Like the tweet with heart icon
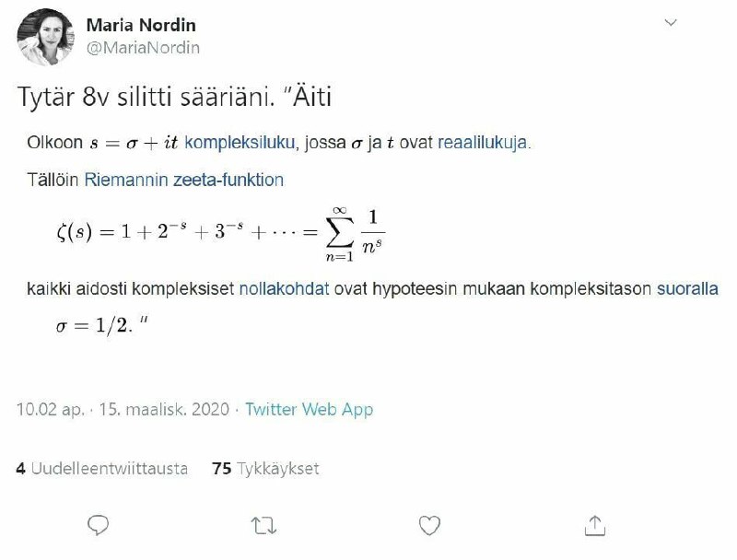This screenshot has width=737, height=560. pyautogui.click(x=428, y=525)
